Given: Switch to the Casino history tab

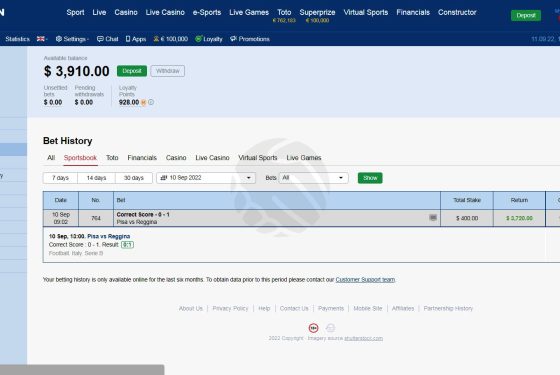Looking at the screenshot, I should [176, 158].
